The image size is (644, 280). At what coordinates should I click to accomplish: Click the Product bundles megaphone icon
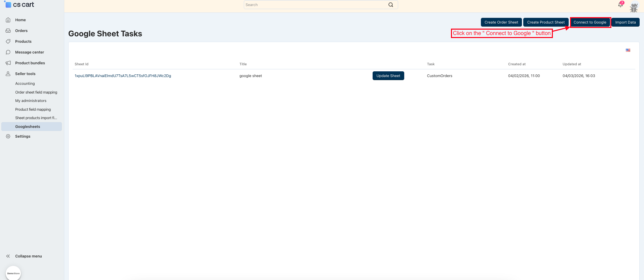point(8,63)
